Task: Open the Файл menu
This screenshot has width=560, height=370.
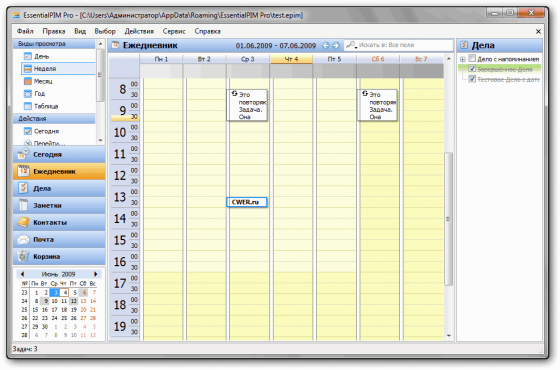Action: tap(25, 31)
